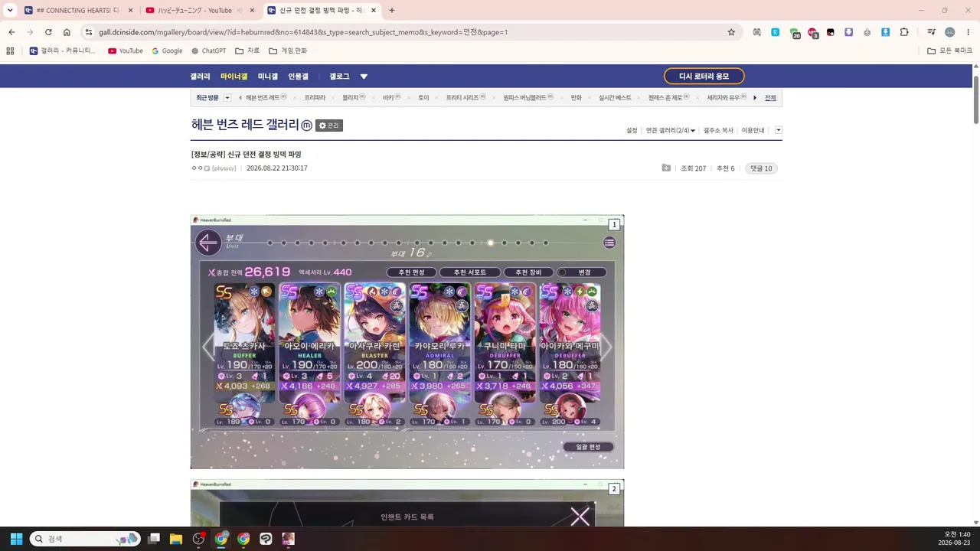Click the 헤븐 번즈 레드 갤러리 title

point(245,125)
